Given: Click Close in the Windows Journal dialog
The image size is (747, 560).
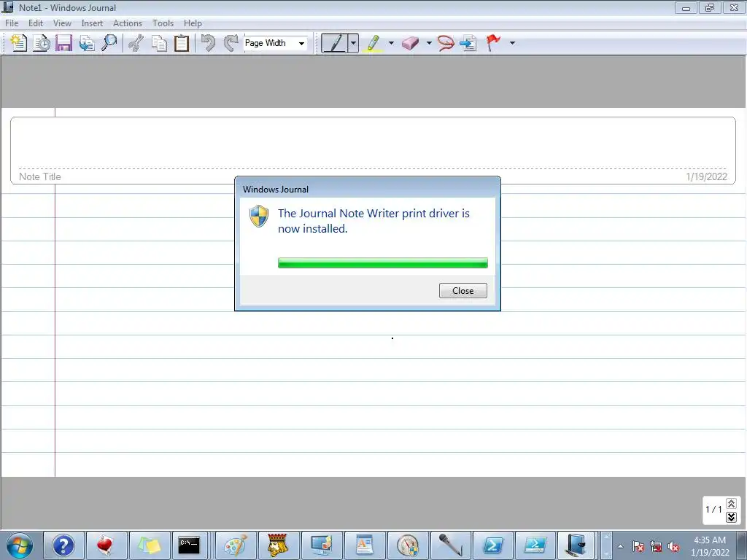Looking at the screenshot, I should [462, 290].
